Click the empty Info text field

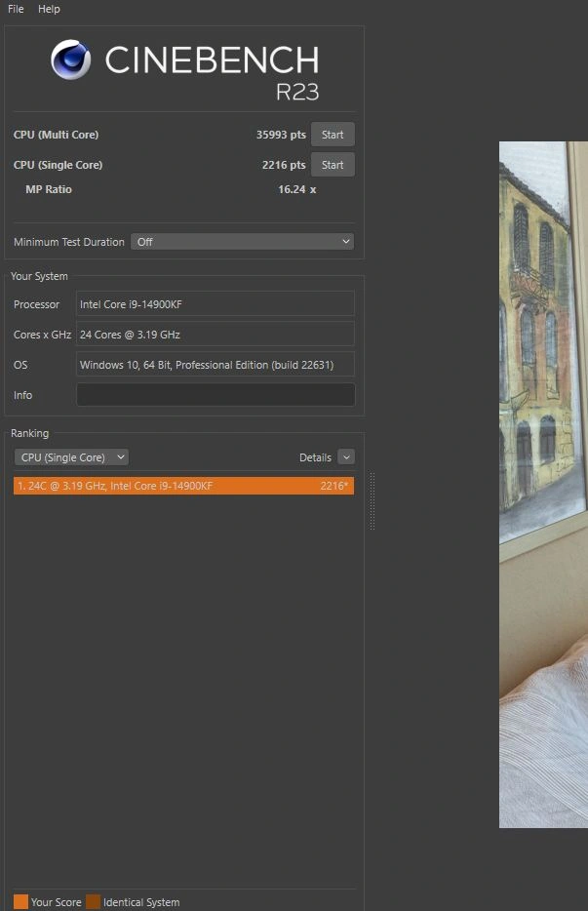pos(216,395)
